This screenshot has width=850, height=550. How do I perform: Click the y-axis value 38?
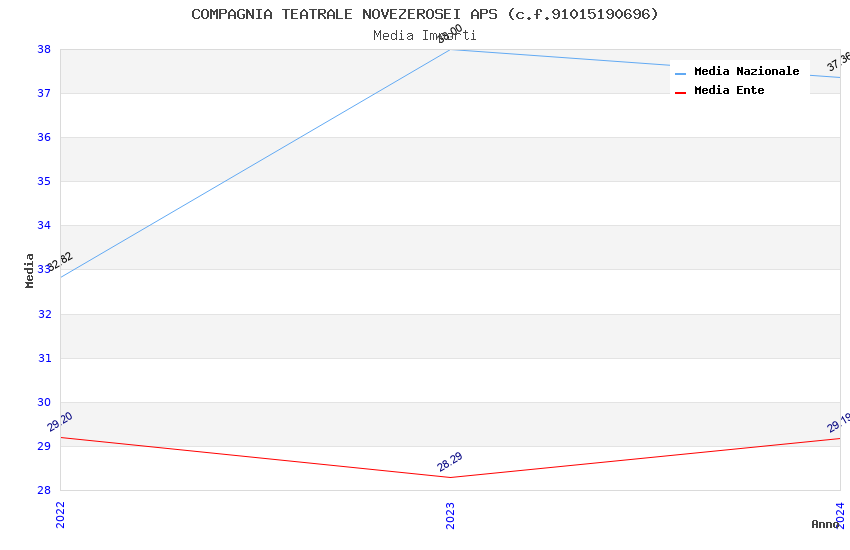point(44,49)
